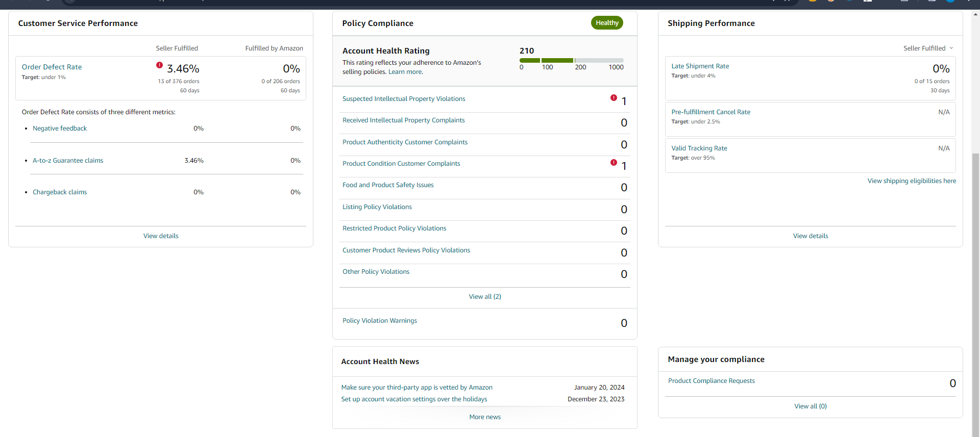Click N/A value for Valid Tracking Rate

(x=944, y=148)
